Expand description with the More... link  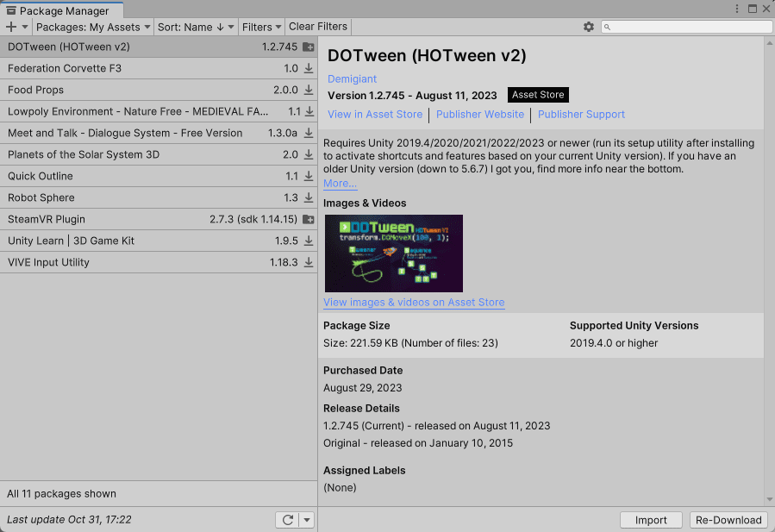(x=340, y=184)
